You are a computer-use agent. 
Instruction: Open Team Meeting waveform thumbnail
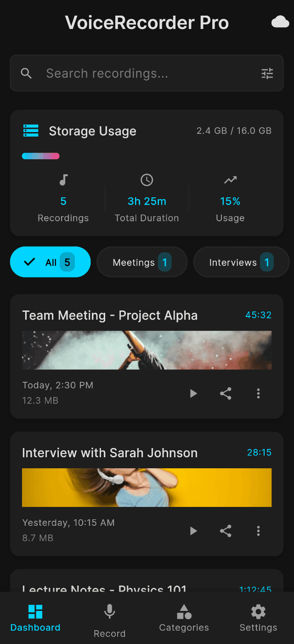[x=147, y=350]
